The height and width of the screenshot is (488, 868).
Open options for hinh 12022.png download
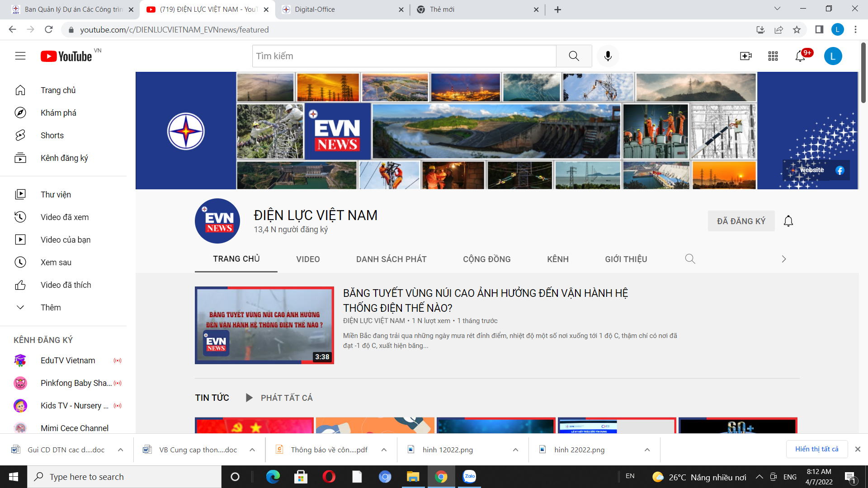515,450
